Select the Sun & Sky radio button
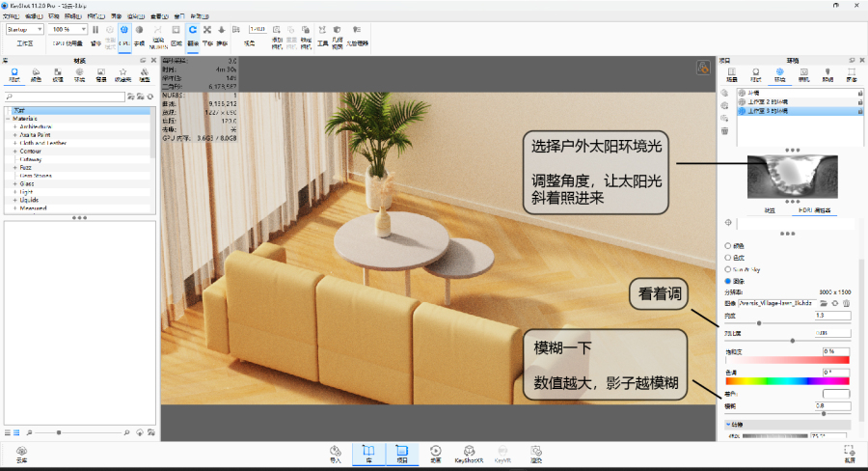Screen dimensions: 868x471 tap(727, 271)
